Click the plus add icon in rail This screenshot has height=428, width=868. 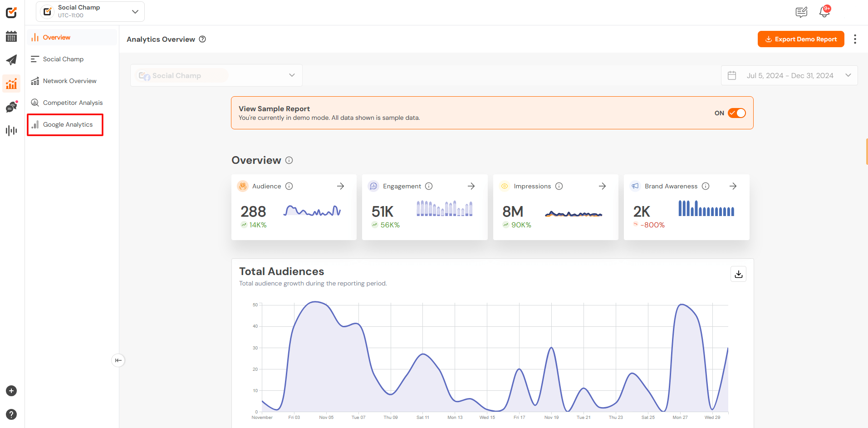11,391
